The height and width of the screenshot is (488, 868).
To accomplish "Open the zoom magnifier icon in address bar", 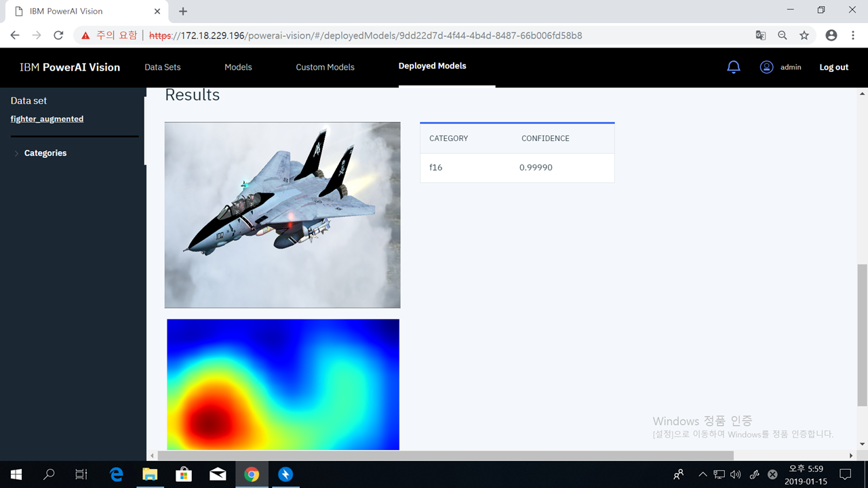I will point(782,35).
